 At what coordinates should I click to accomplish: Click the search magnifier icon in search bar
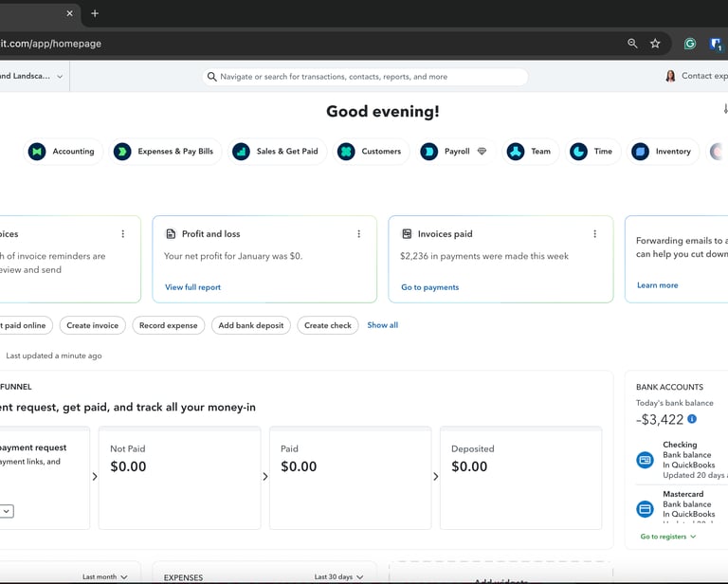[x=211, y=77]
